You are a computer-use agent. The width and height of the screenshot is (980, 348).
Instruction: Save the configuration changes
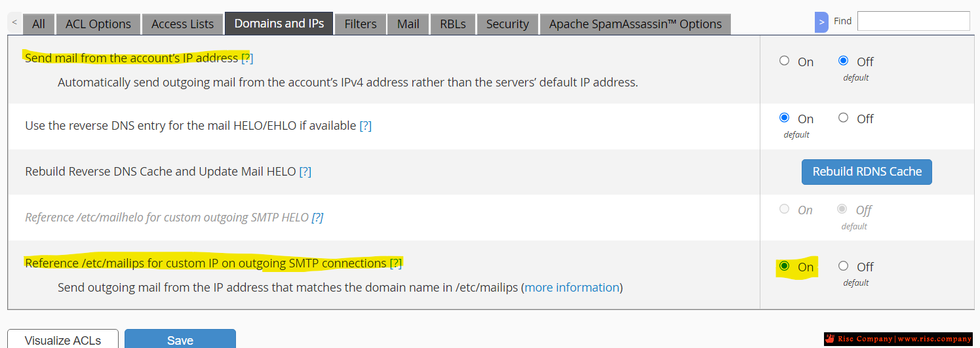[180, 339]
